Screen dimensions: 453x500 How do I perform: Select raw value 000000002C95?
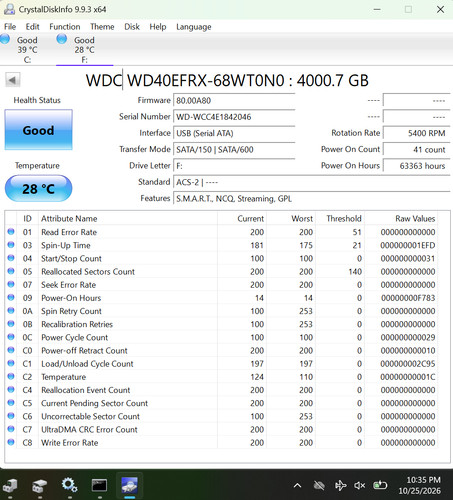408,364
